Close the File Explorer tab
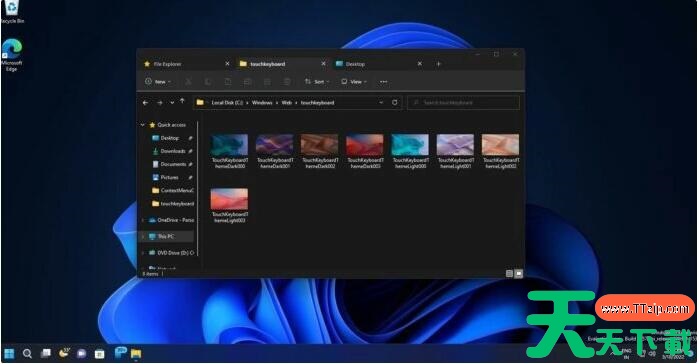The height and width of the screenshot is (364, 699). [x=227, y=64]
